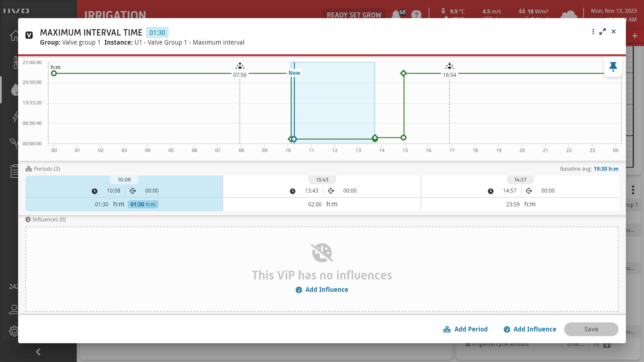Click the sunset marker at 16:54

[449, 66]
